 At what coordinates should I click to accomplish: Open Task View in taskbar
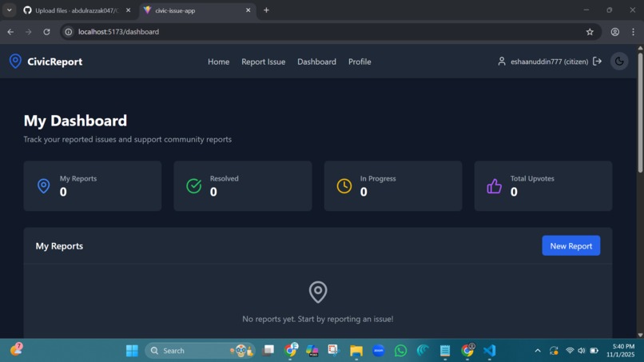pos(268,351)
